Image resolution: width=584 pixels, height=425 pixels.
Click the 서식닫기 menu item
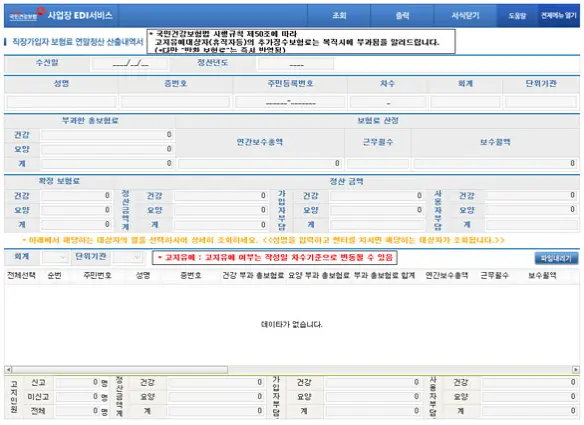pos(465,16)
